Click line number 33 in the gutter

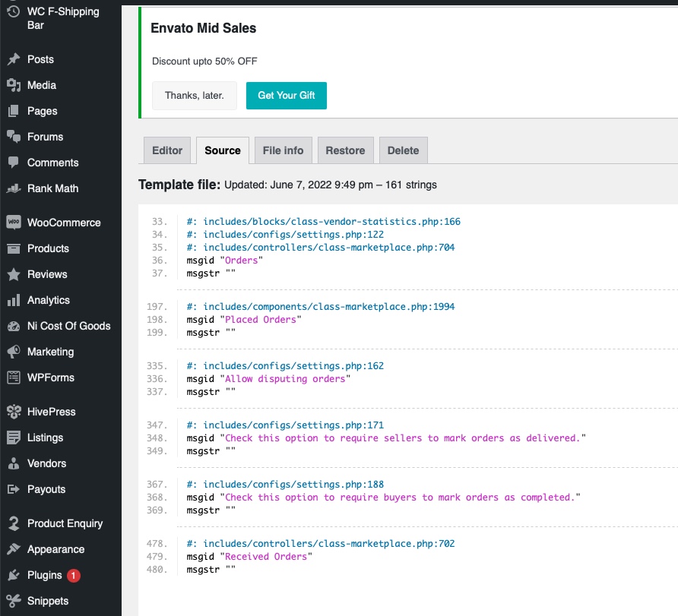click(x=159, y=222)
